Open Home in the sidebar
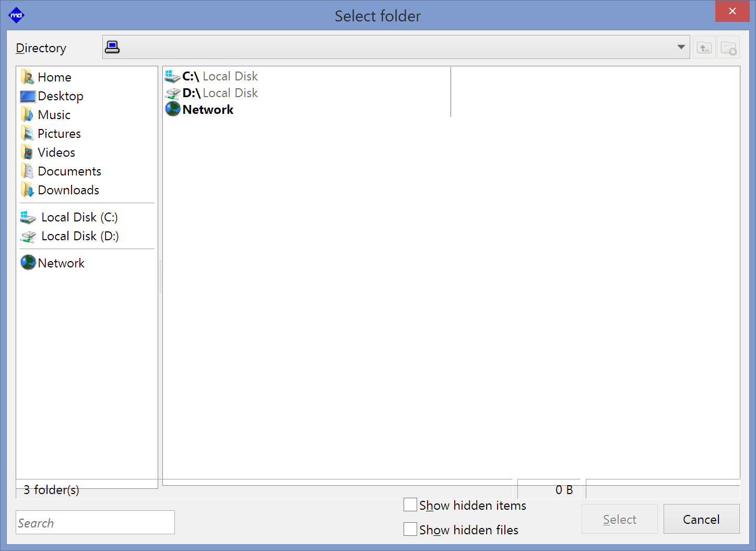The width and height of the screenshot is (756, 551). pos(54,77)
